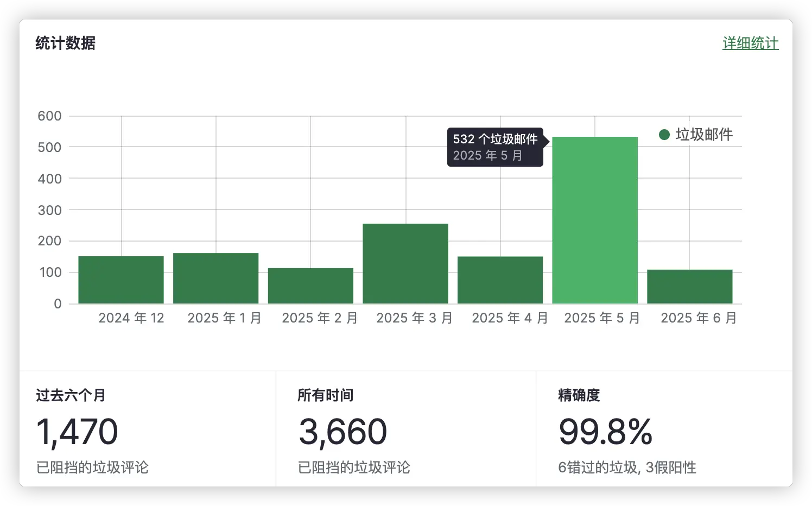Screen dimensions: 812x506
Task: Click the 1,470 blocked spam figure
Action: 77,432
